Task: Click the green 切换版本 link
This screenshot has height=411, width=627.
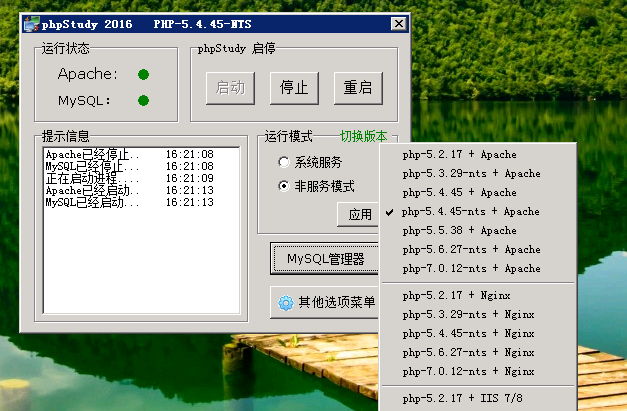Action: pos(363,136)
